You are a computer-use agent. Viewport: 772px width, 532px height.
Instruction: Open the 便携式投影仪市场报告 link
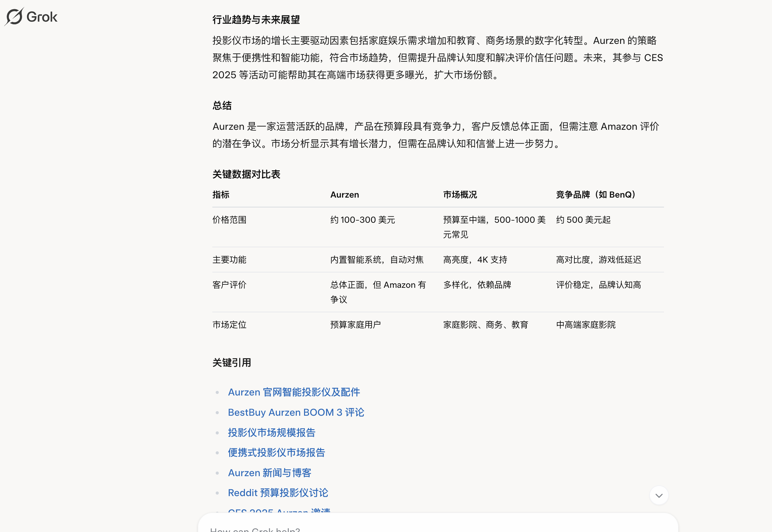(x=276, y=453)
